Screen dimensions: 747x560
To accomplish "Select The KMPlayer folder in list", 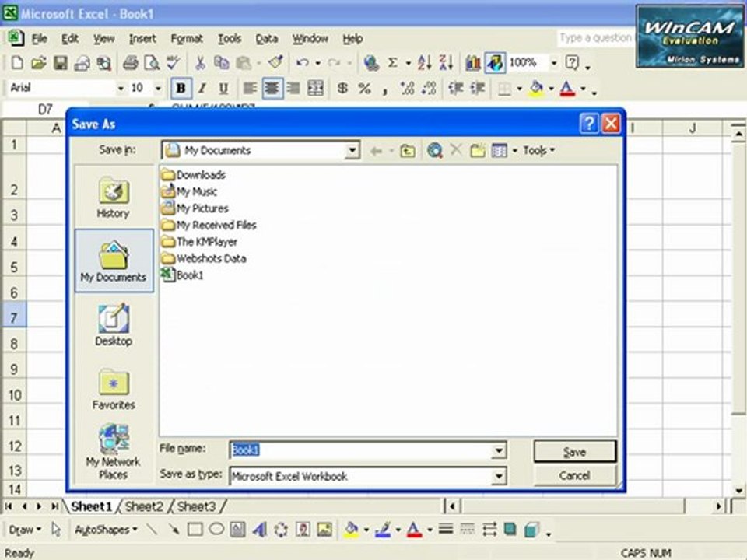I will click(199, 242).
